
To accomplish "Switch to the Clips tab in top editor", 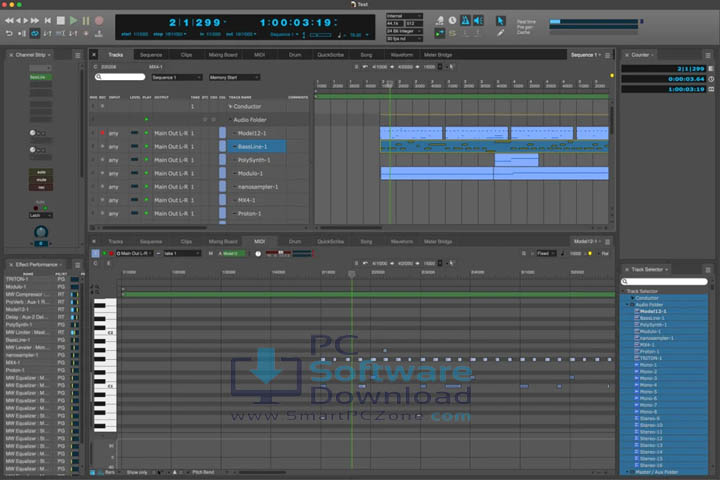I will coord(186,55).
